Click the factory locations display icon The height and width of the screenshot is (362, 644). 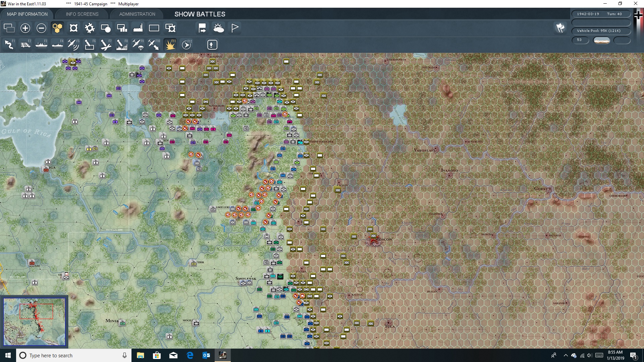138,28
